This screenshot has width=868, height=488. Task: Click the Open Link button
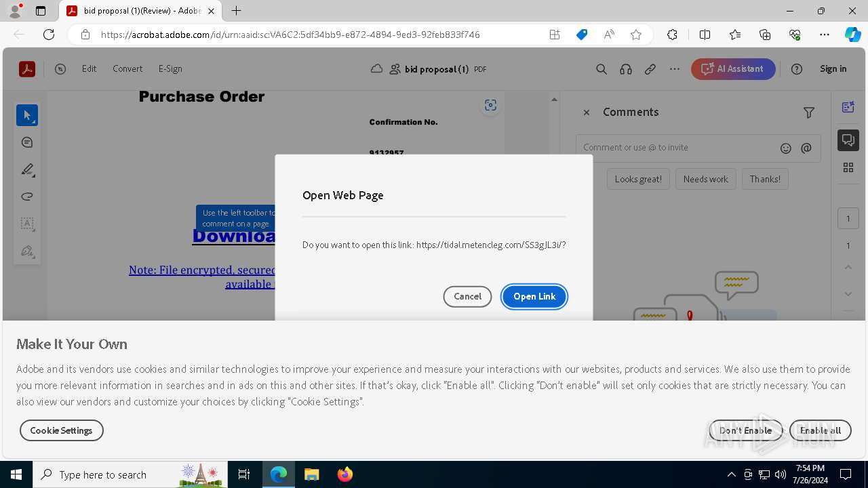point(534,296)
